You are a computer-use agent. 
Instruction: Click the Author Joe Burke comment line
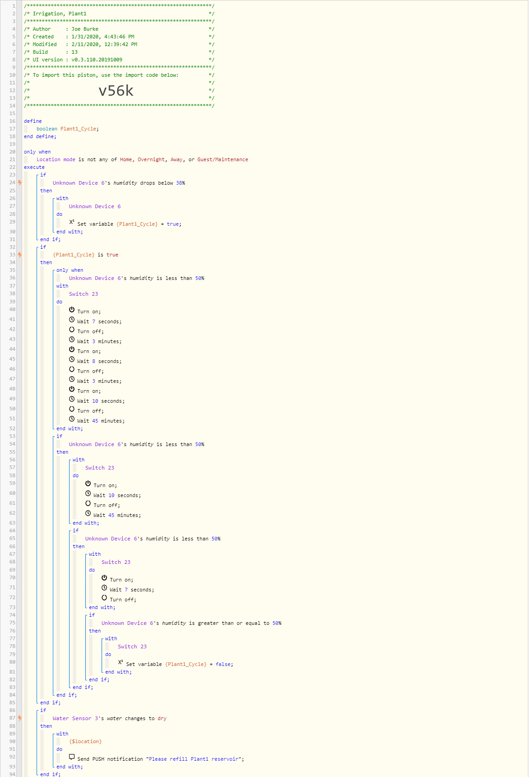tap(119, 29)
